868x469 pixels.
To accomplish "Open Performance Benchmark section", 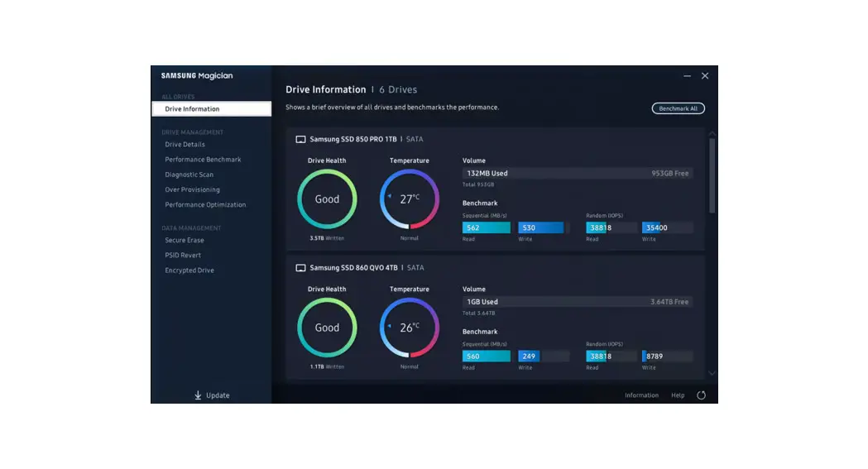I will pos(203,160).
